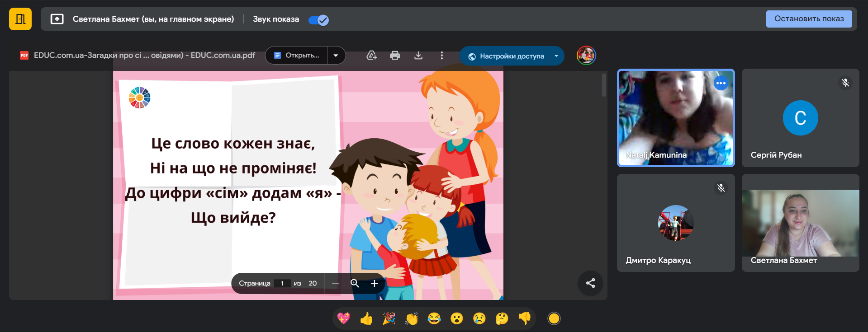The height and width of the screenshot is (332, 868).
Task: Select the yellow skin tone swatch
Action: (554, 319)
